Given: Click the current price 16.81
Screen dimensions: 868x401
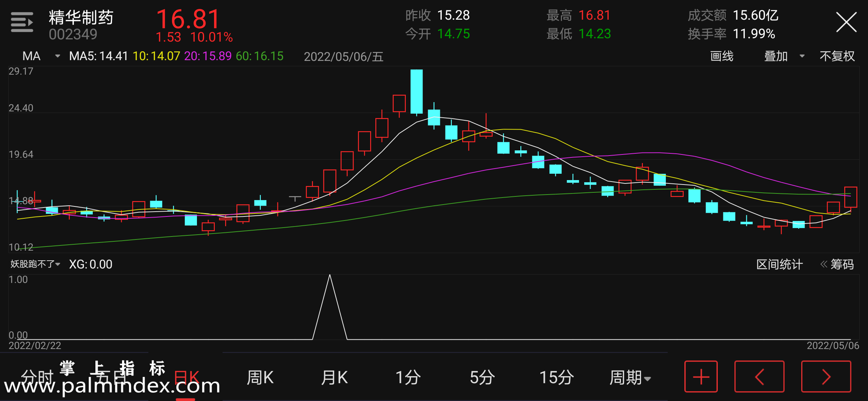Looking at the screenshot, I should coord(188,19).
